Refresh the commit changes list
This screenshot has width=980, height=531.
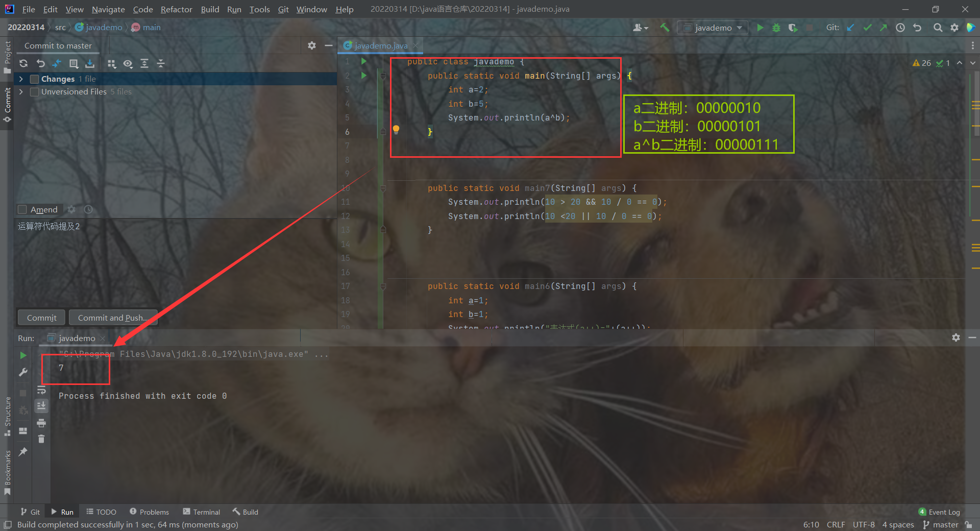tap(23, 63)
